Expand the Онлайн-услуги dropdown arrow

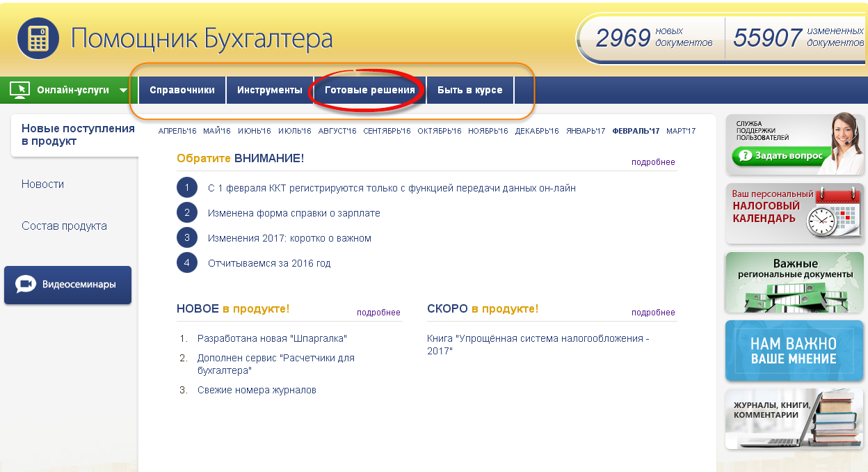coord(123,90)
